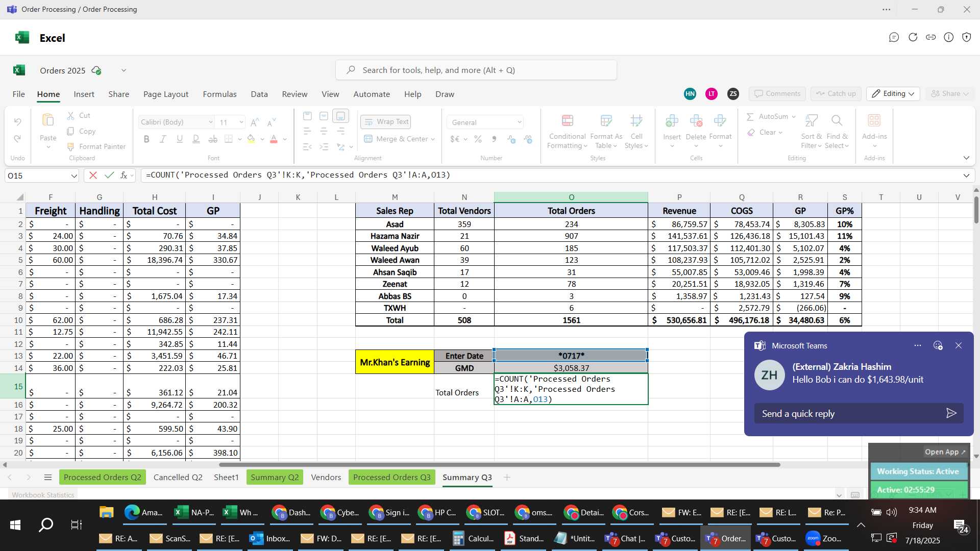Click the Format Painter brush icon

coord(71,146)
